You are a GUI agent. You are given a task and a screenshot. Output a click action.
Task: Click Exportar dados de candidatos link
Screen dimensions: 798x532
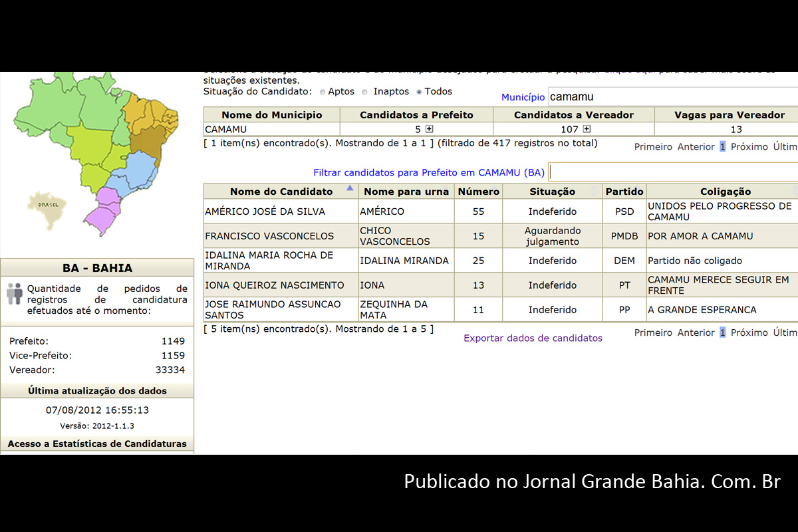point(533,338)
